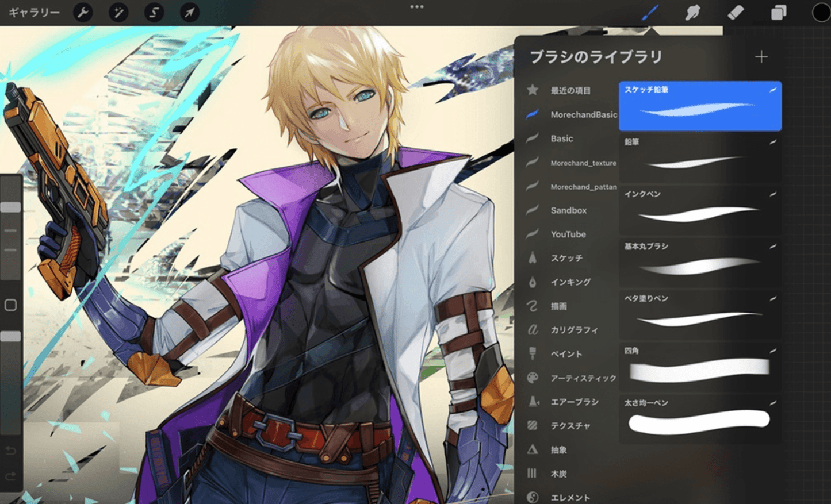Activate the Selection tool (S icon)
Screen dimensions: 831x504
tap(154, 13)
